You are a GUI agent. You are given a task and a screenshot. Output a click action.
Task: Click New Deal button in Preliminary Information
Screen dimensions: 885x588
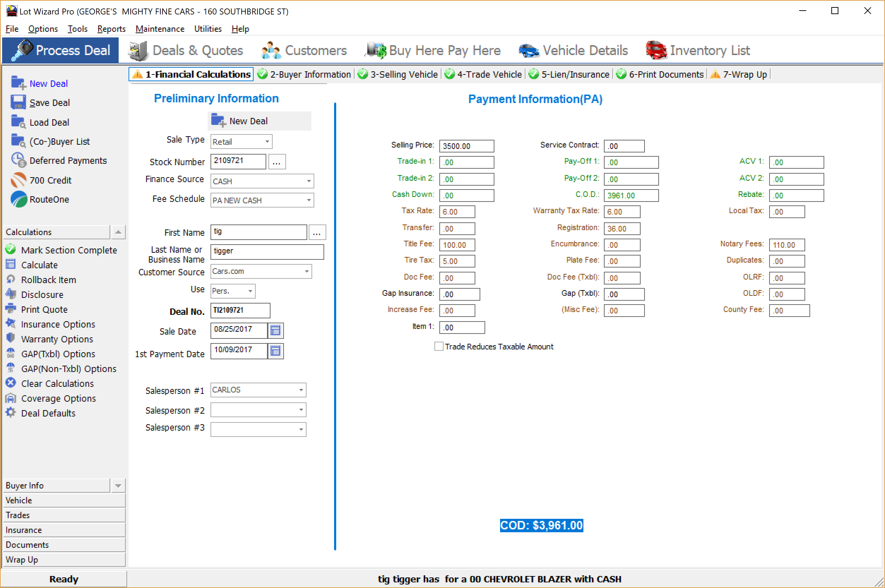pyautogui.click(x=259, y=121)
